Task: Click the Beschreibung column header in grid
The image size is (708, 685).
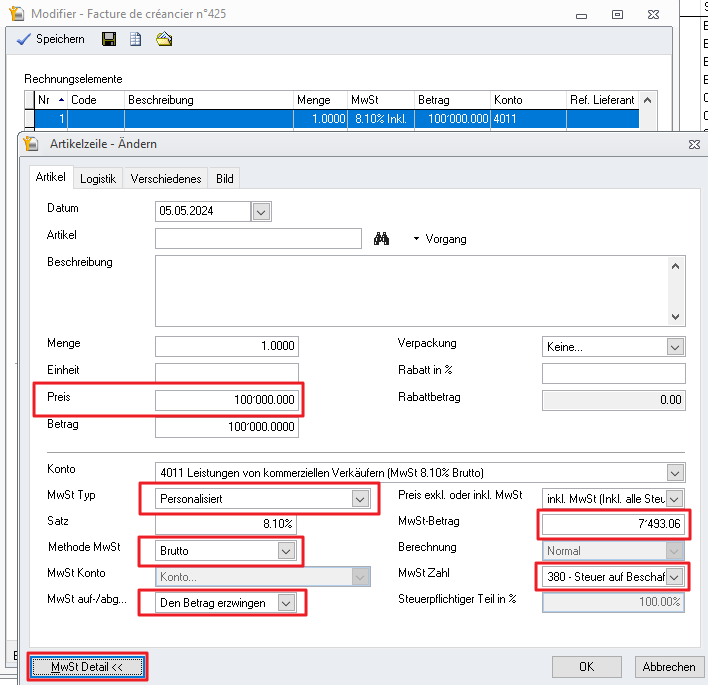Action: point(209,100)
